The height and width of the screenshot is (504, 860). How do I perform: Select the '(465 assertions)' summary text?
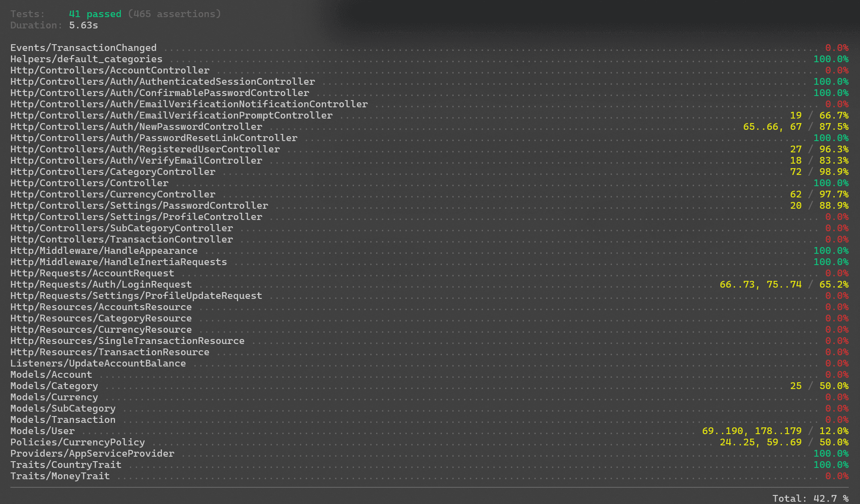click(175, 14)
